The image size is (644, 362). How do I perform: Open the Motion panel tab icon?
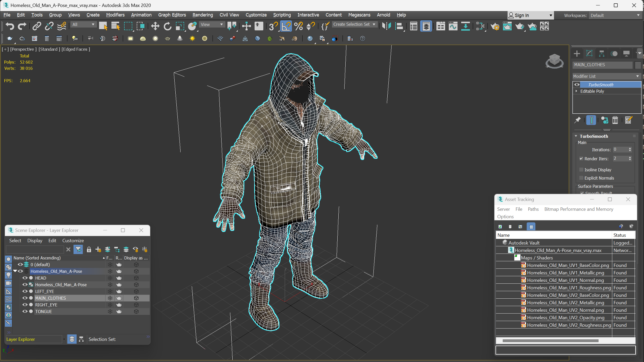click(614, 54)
